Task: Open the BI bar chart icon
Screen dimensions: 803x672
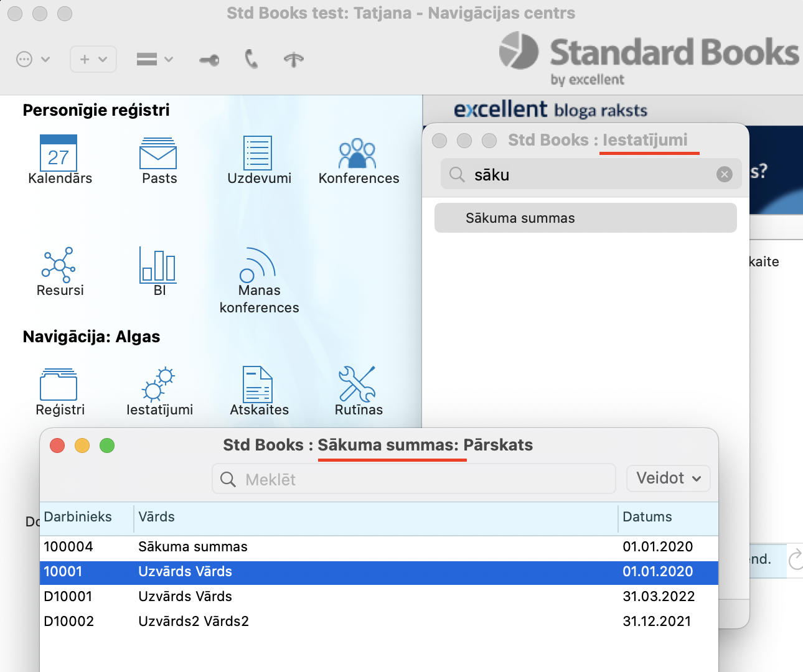Action: pos(158,264)
